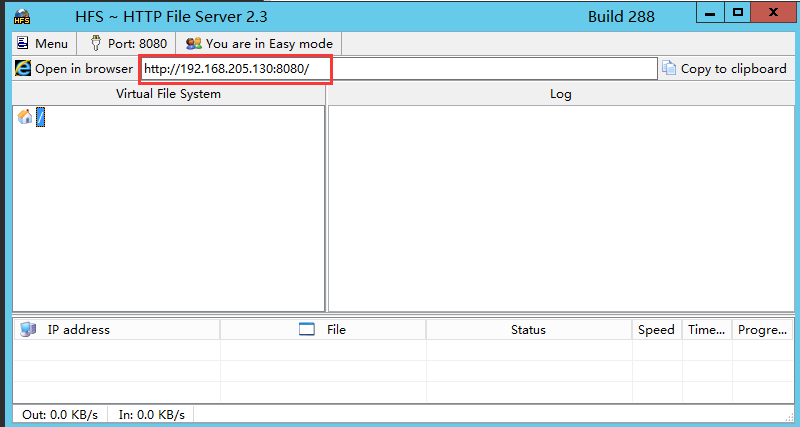Close the HFS window
Image resolution: width=800 pixels, height=427 pixels.
click(773, 13)
